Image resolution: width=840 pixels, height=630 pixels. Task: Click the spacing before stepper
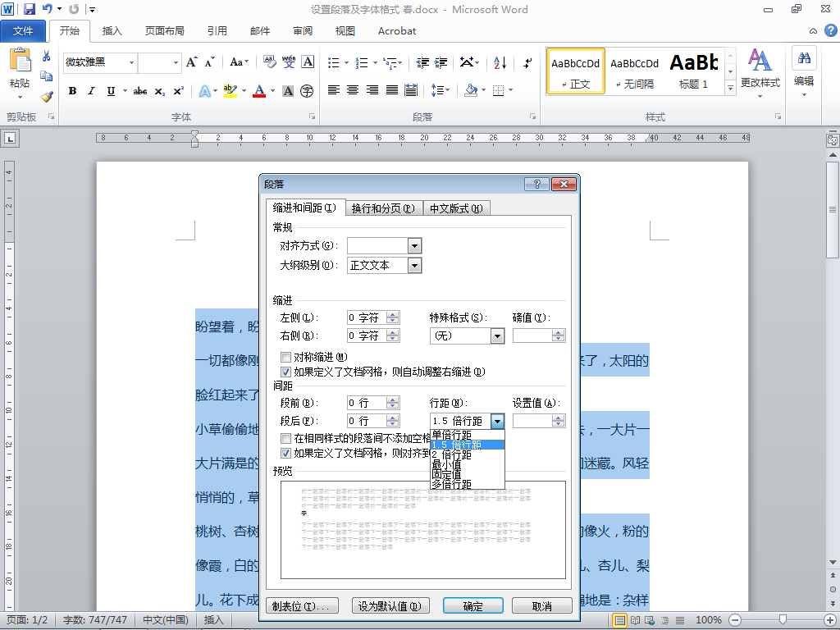tap(393, 403)
